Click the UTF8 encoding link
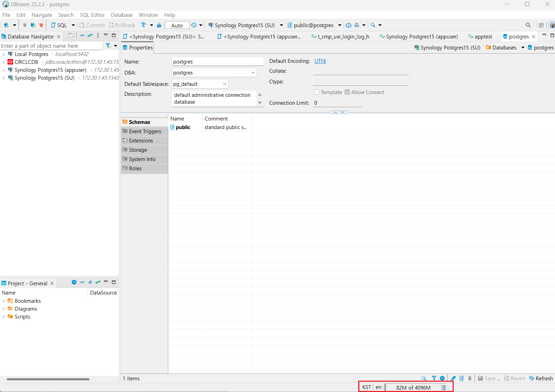This screenshot has width=555, height=392. click(x=320, y=61)
